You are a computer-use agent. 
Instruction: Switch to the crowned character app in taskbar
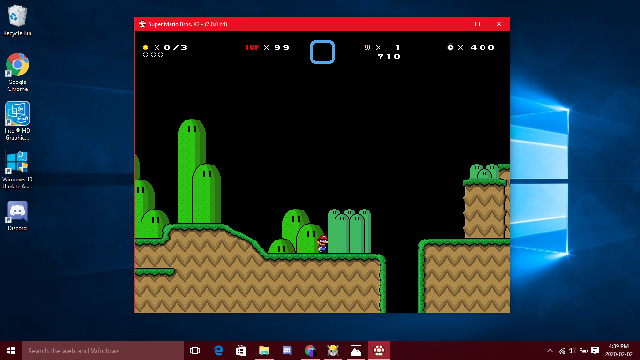tap(333, 351)
